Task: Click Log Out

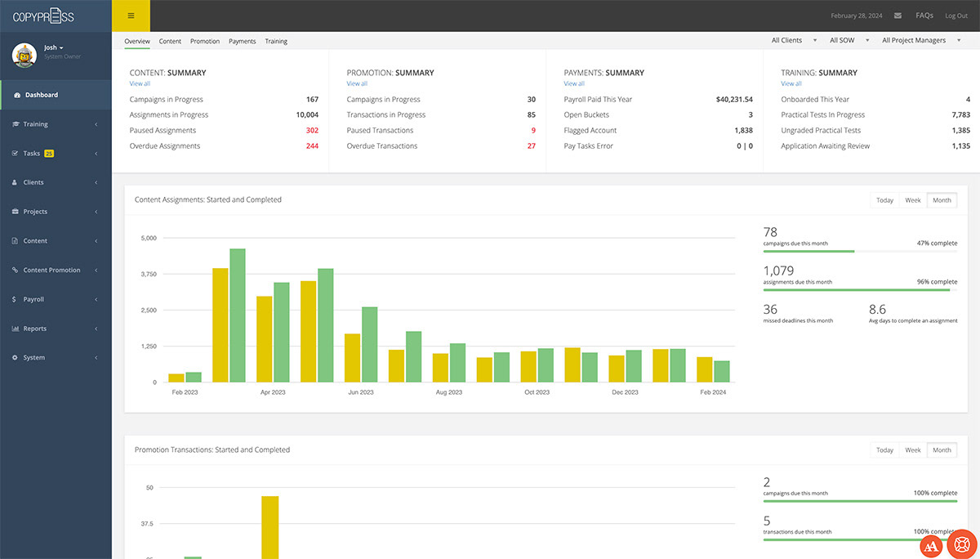Action: click(x=956, y=16)
